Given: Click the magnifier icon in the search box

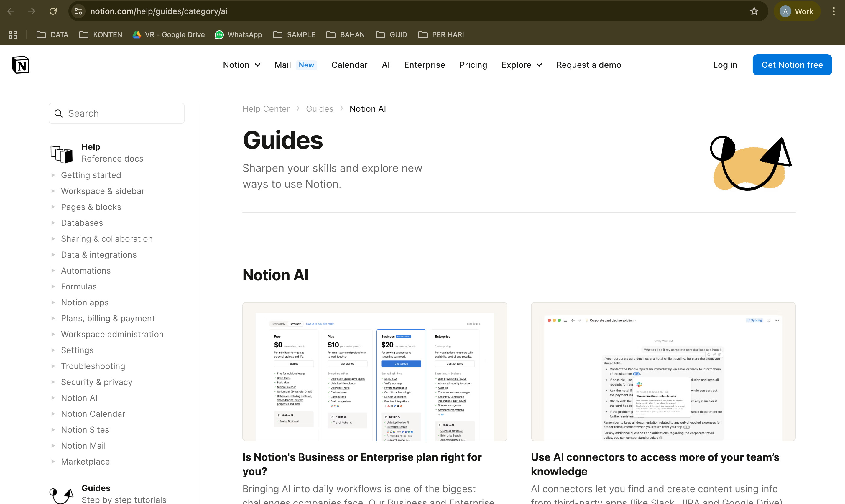Looking at the screenshot, I should 59,113.
